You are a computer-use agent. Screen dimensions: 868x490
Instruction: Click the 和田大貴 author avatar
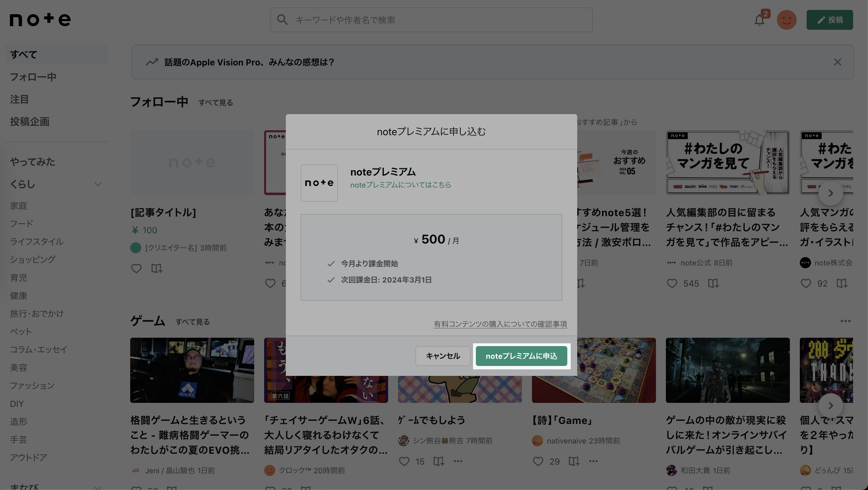point(671,470)
